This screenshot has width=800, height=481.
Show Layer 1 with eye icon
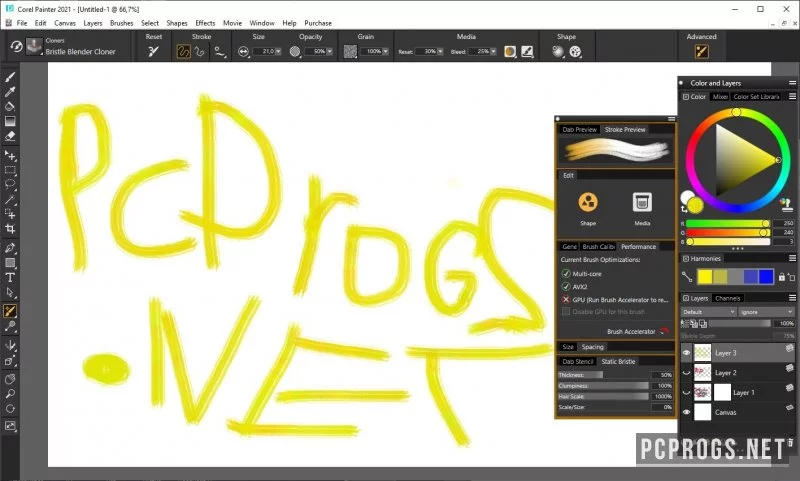(686, 393)
